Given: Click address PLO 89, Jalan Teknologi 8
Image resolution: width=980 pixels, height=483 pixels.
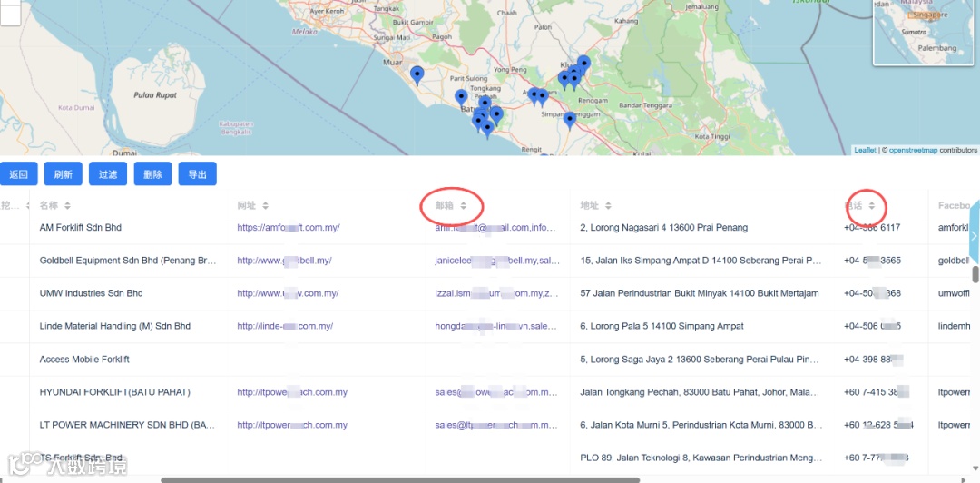Looking at the screenshot, I should pyautogui.click(x=701, y=458).
